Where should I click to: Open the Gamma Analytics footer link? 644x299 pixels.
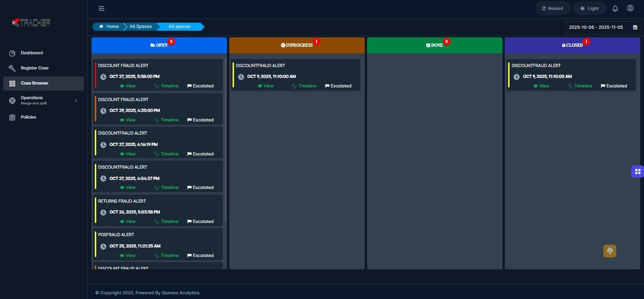tap(180, 293)
